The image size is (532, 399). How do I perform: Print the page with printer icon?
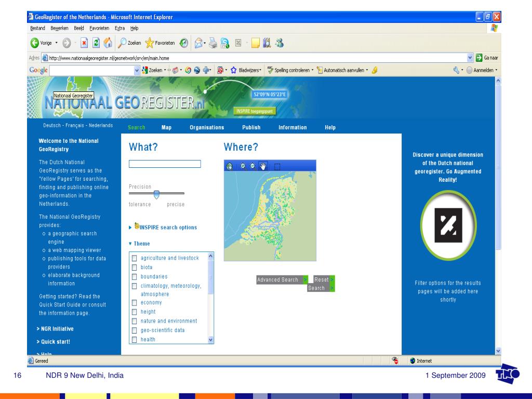pos(212,43)
